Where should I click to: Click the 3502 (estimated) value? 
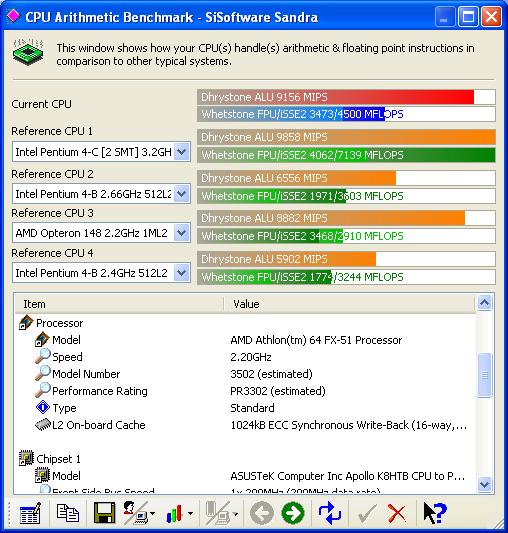click(x=271, y=374)
